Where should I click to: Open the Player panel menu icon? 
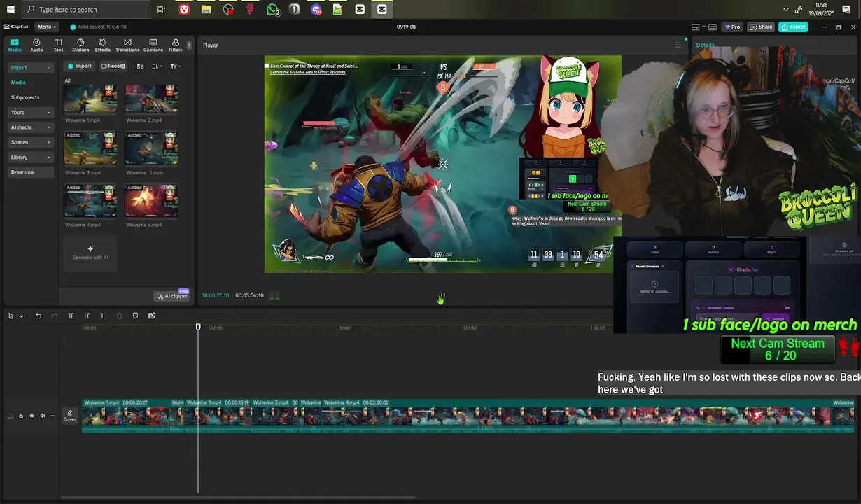coord(678,45)
